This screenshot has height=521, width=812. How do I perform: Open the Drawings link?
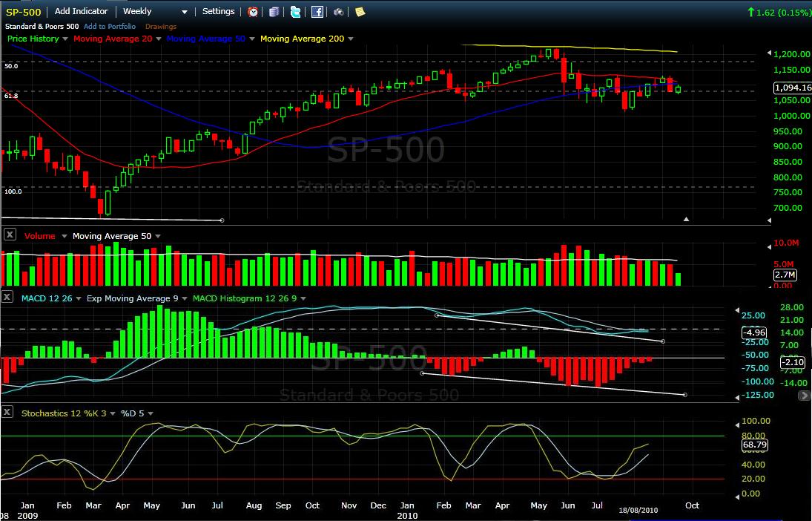click(160, 27)
